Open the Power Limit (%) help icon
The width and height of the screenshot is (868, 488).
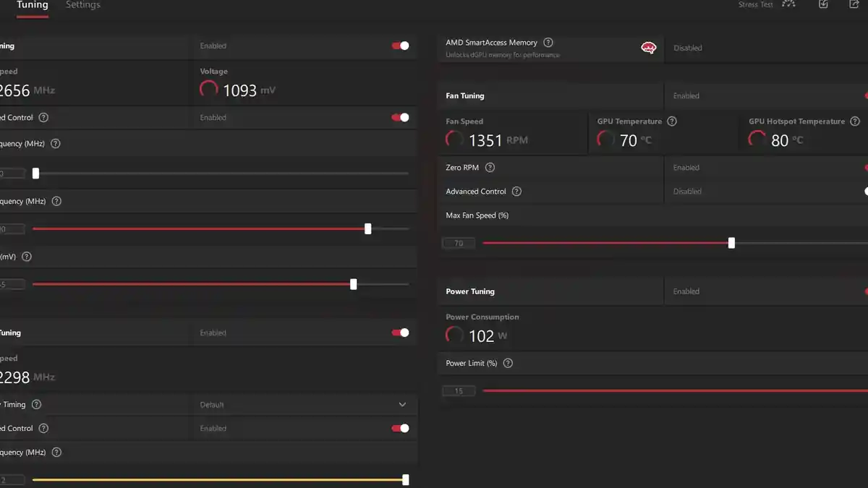(508, 363)
